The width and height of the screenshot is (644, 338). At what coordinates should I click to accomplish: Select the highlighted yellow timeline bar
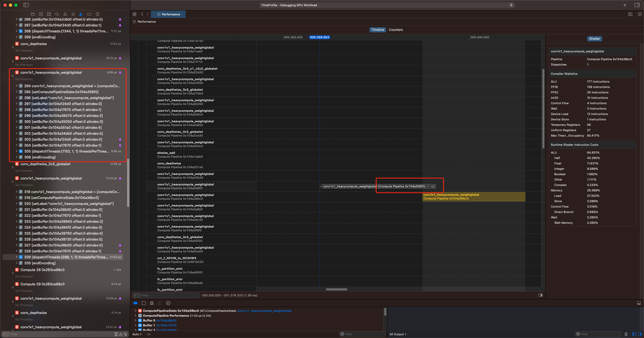point(473,197)
